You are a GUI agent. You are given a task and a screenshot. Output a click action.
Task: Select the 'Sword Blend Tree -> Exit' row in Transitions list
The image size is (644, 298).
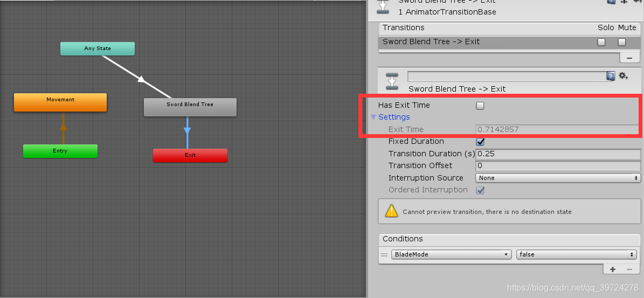click(x=509, y=42)
